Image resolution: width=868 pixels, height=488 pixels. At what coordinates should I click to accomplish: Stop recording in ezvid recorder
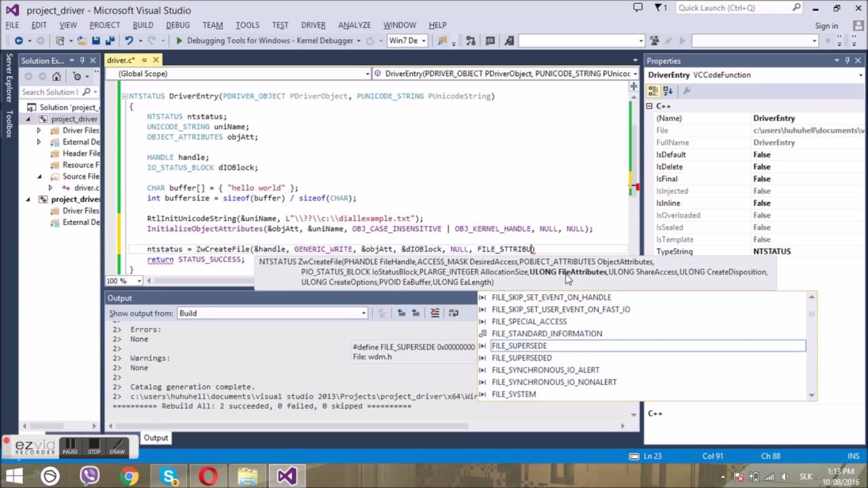pyautogui.click(x=94, y=447)
